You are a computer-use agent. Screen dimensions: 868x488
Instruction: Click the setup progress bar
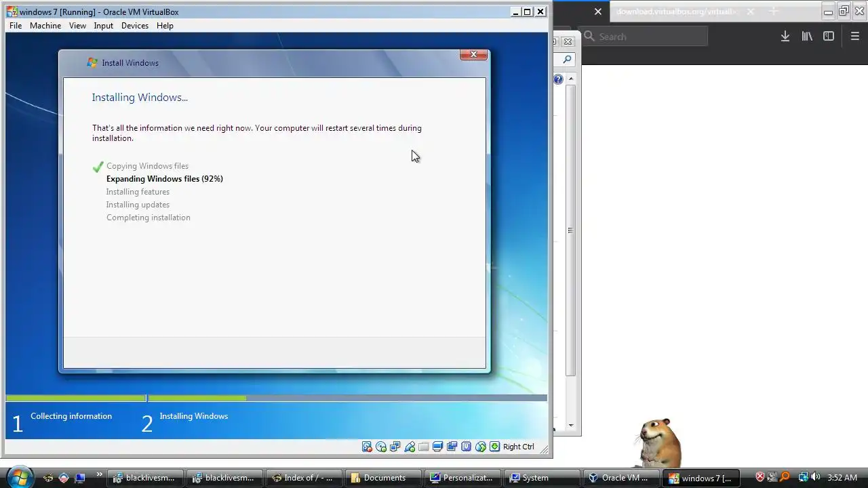[x=276, y=399]
